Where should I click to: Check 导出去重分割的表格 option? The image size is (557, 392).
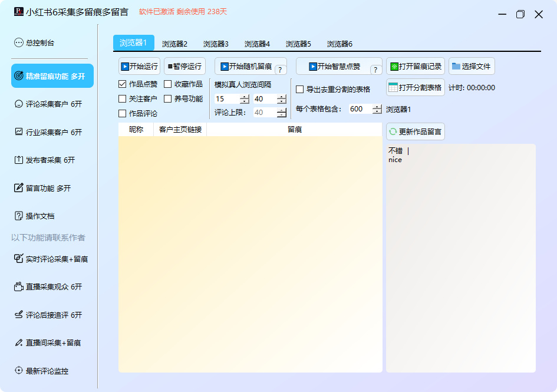point(300,90)
